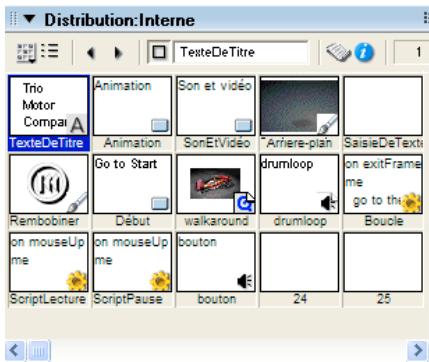Select empty cast slot 25

pyautogui.click(x=383, y=262)
